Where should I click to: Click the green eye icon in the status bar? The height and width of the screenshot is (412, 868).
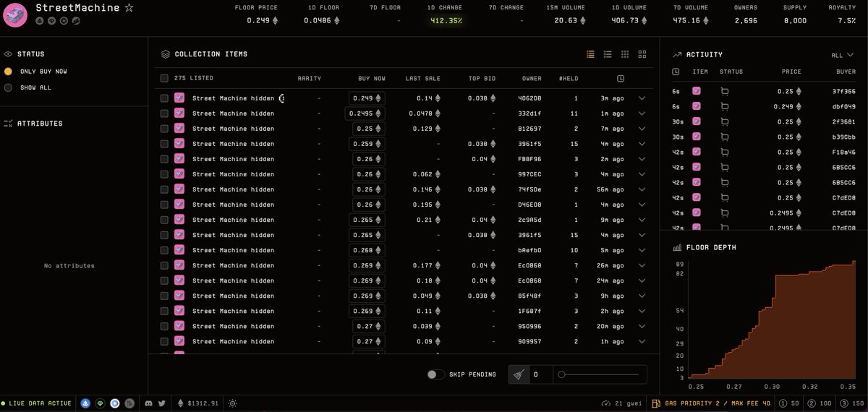(x=100, y=403)
